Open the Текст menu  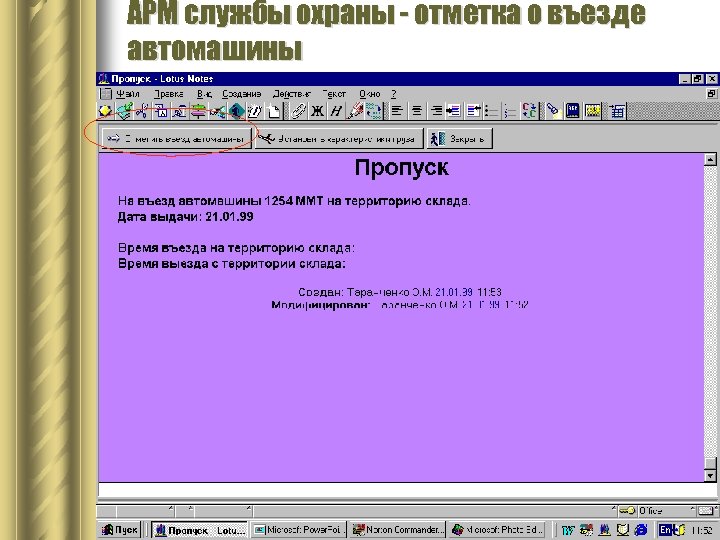click(334, 94)
